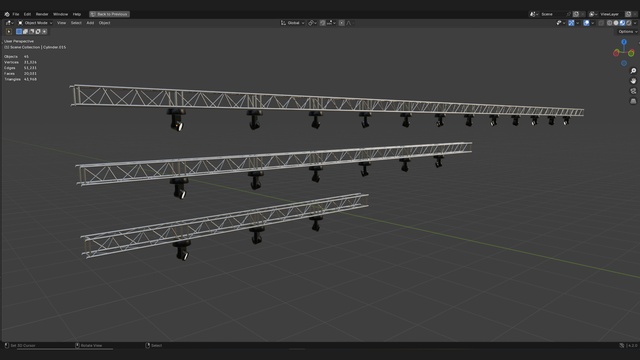The image size is (640, 360).
Task: Click the red X axis gizmo circle
Action: [616, 53]
